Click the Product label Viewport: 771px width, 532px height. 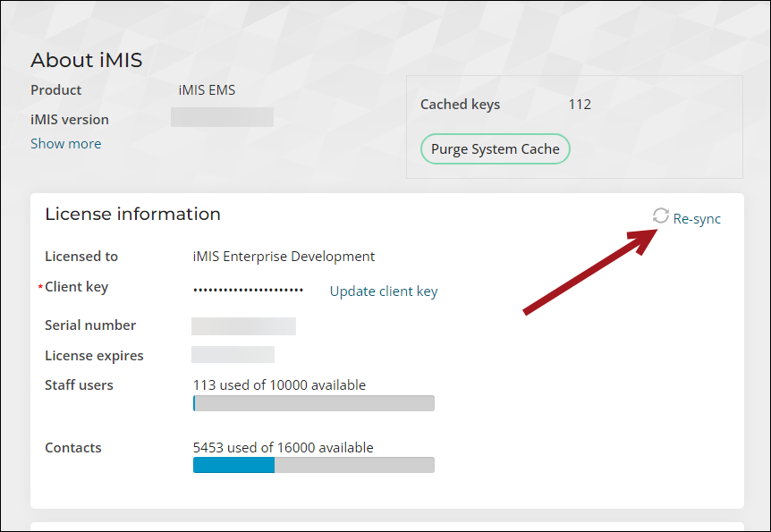56,90
